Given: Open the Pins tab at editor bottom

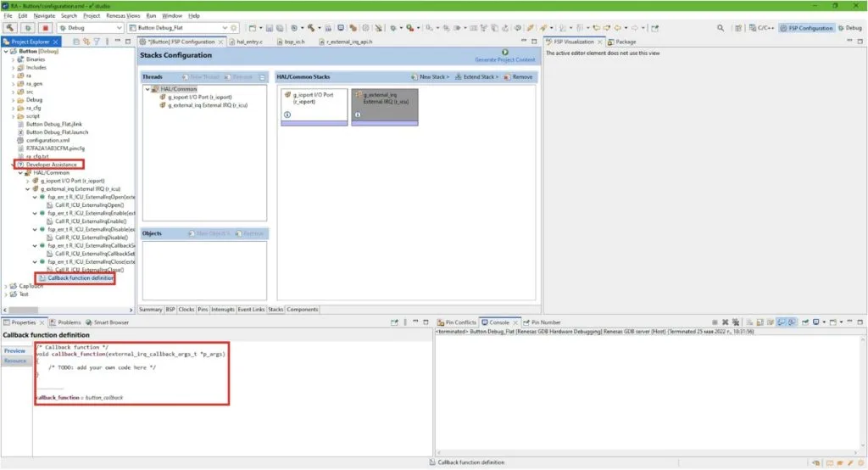Looking at the screenshot, I should point(203,310).
